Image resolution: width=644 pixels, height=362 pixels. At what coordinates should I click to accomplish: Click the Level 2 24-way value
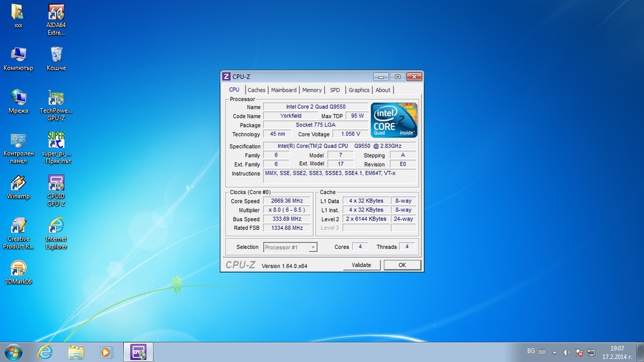tap(403, 219)
